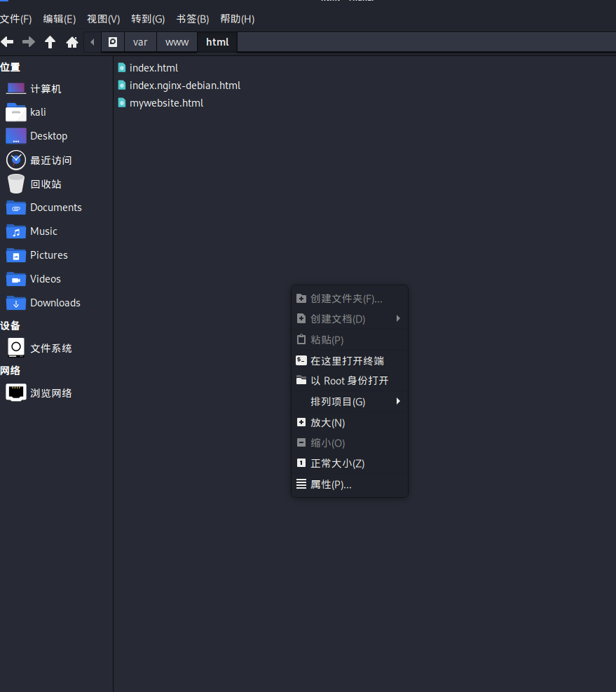Click the filesystem root disk icon in path bar
616x692 pixels.
(113, 42)
